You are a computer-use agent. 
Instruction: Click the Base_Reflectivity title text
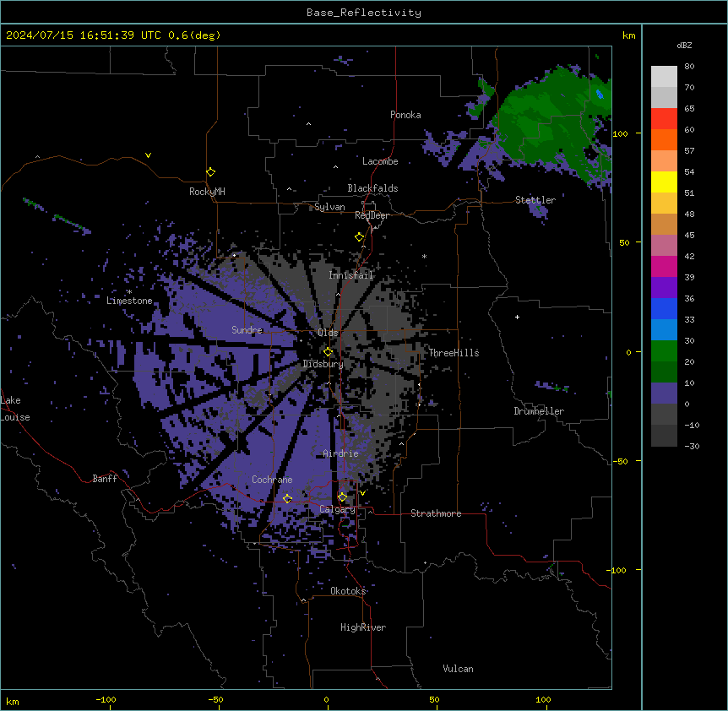364,13
